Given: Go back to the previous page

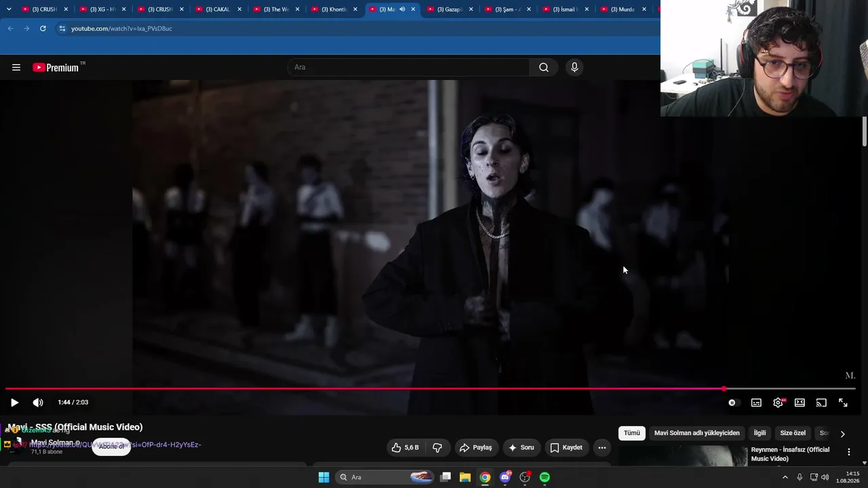Looking at the screenshot, I should click(x=10, y=28).
